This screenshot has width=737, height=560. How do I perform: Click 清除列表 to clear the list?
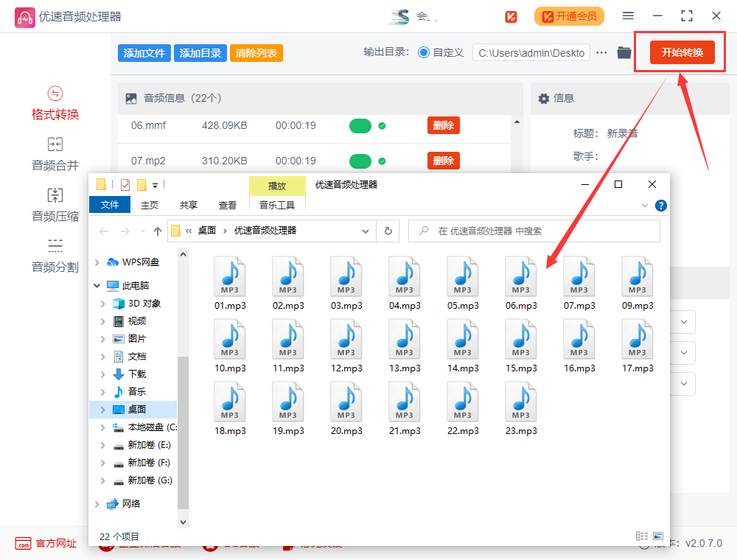click(x=256, y=53)
